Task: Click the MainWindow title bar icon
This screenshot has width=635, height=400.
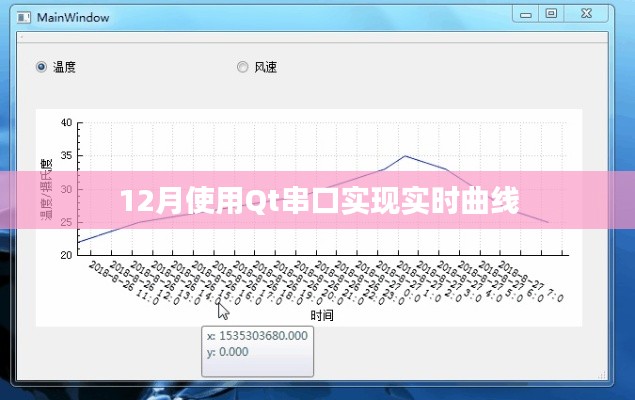Action: [x=23, y=17]
